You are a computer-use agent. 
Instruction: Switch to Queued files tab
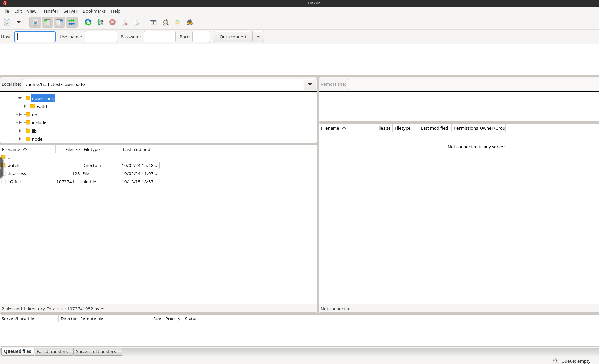click(18, 351)
